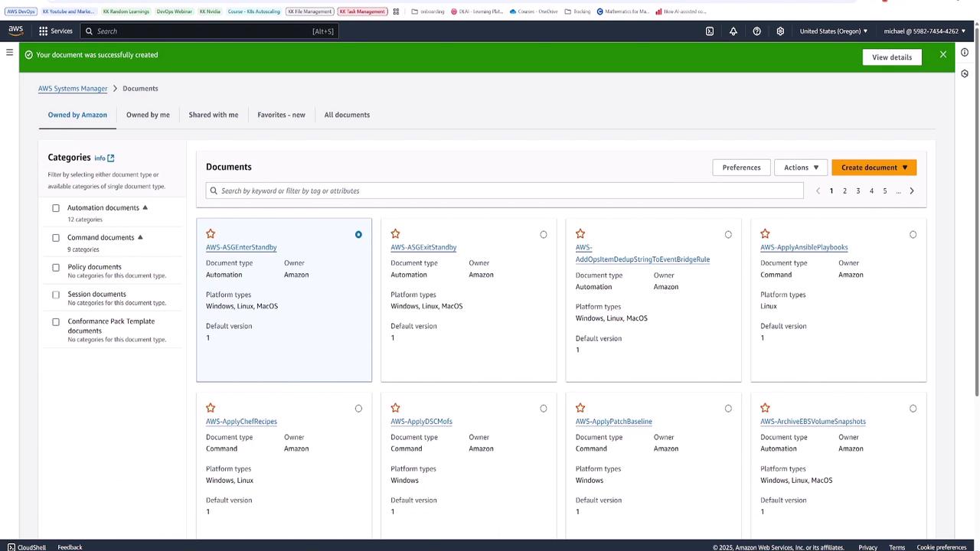Favorite the AWS-ASGExitStandby document star

coord(396,233)
